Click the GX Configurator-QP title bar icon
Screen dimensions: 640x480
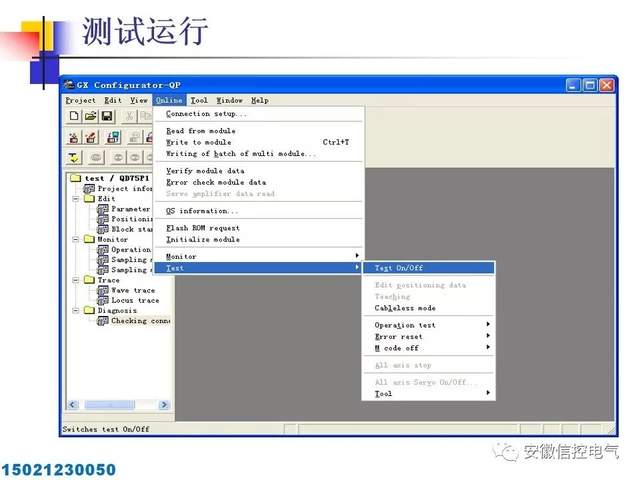coord(69,85)
